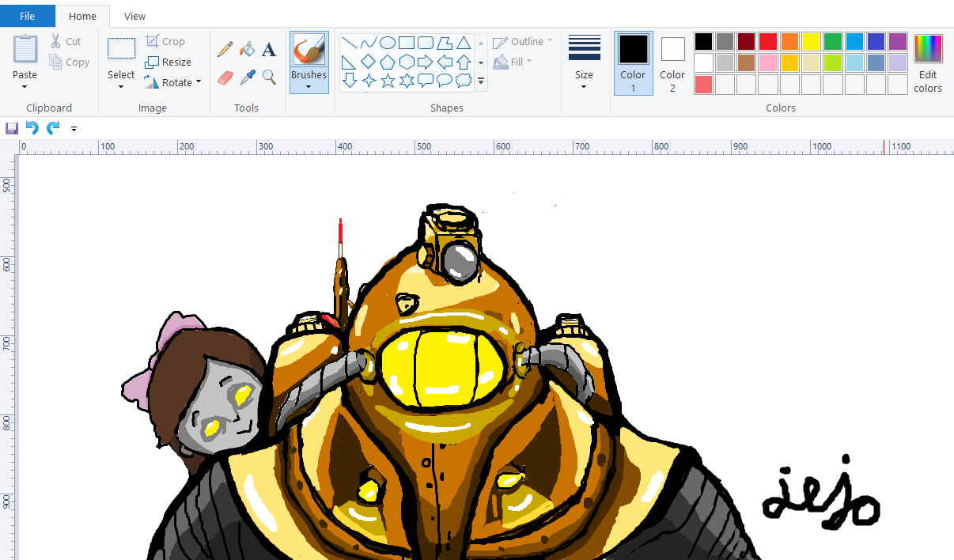The width and height of the screenshot is (954, 560).
Task: Click the Crop button
Action: (165, 41)
